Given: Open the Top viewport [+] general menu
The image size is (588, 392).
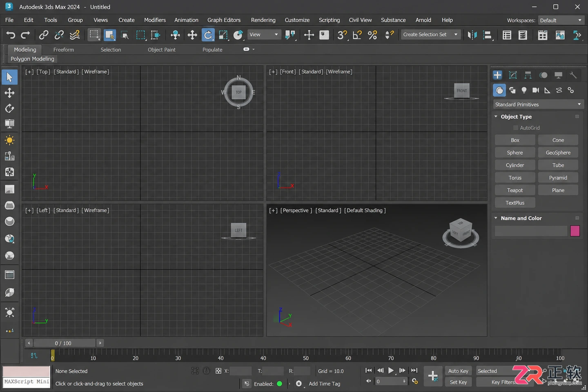Looking at the screenshot, I should [x=29, y=71].
